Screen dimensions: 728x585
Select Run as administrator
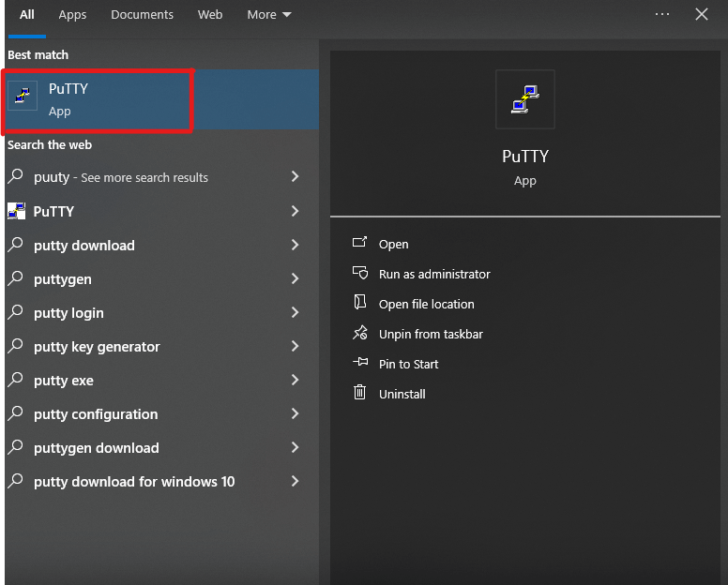pyautogui.click(x=434, y=274)
